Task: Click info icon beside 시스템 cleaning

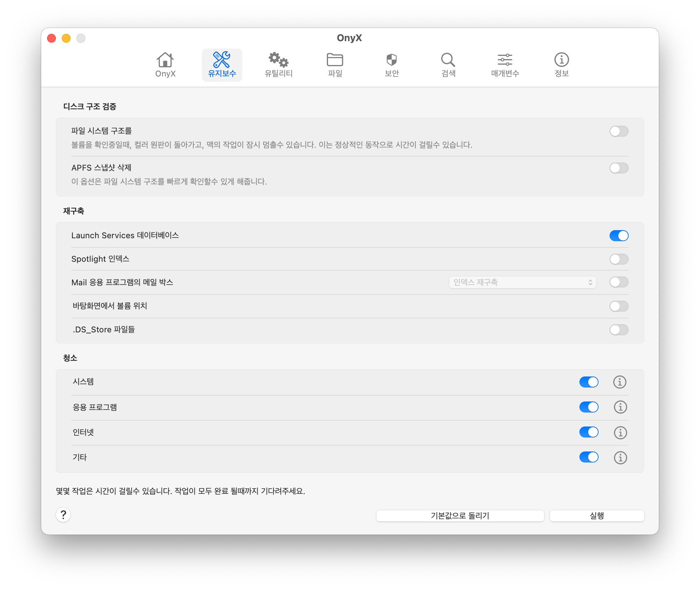Action: (619, 382)
